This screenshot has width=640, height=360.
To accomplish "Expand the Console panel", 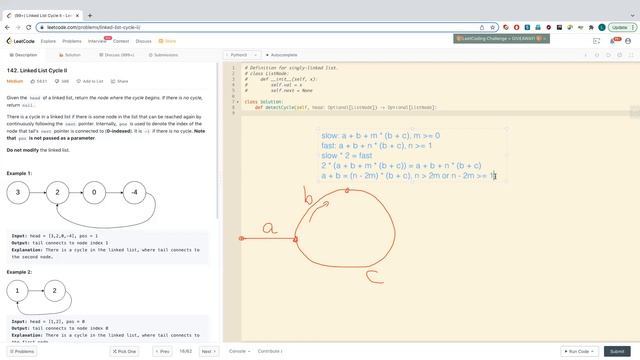I will [239, 351].
